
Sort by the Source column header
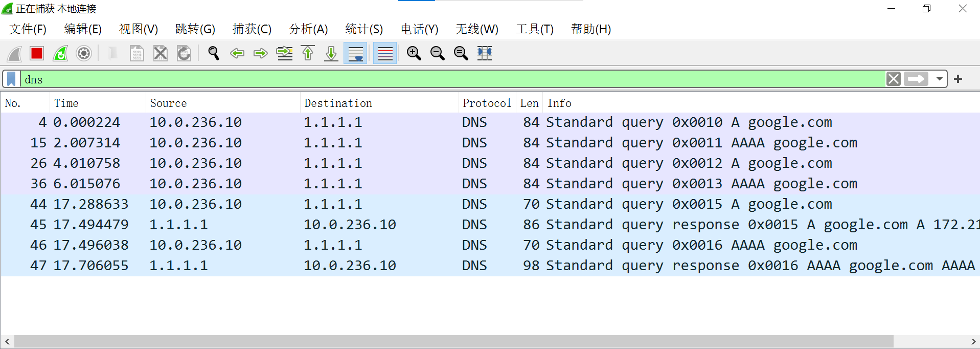coord(223,103)
